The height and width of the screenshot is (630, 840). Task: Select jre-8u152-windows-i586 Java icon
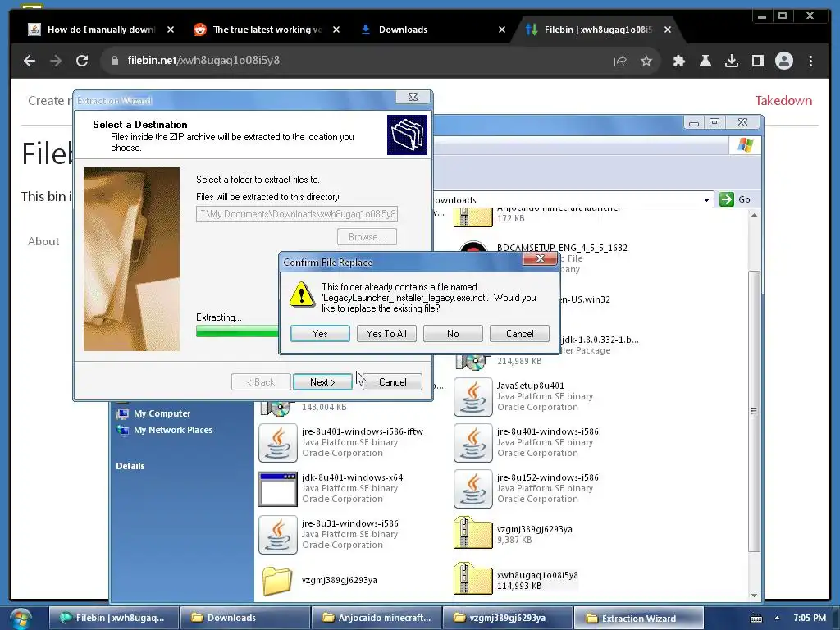click(472, 489)
